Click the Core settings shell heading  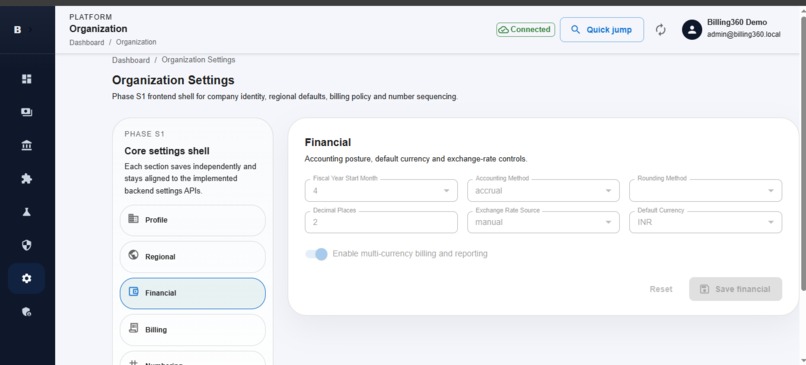[x=167, y=151]
